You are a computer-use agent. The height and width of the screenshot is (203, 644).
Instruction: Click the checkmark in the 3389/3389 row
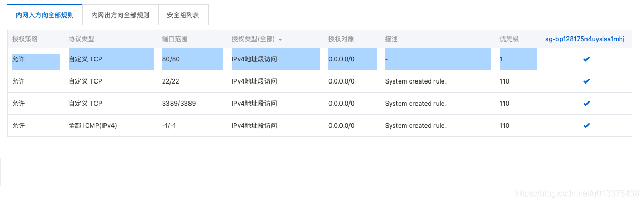click(x=586, y=104)
